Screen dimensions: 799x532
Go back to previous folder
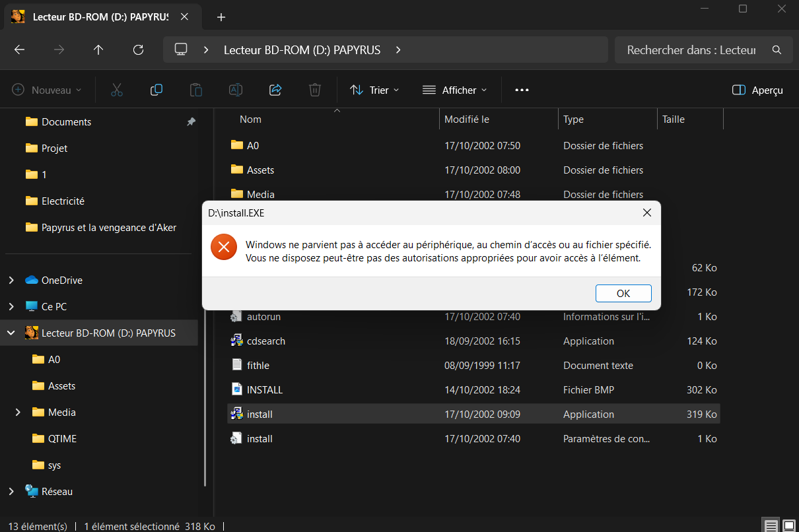coord(19,50)
